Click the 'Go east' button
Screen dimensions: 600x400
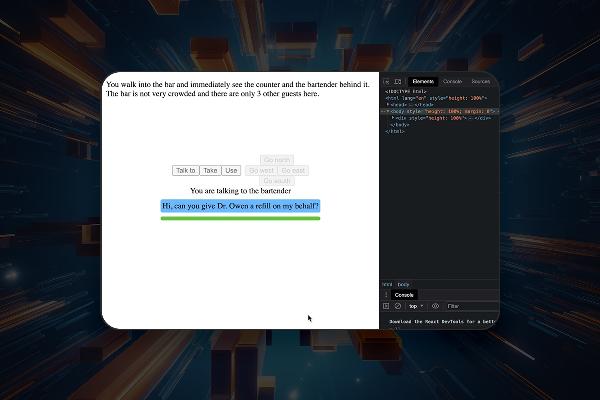(x=293, y=170)
